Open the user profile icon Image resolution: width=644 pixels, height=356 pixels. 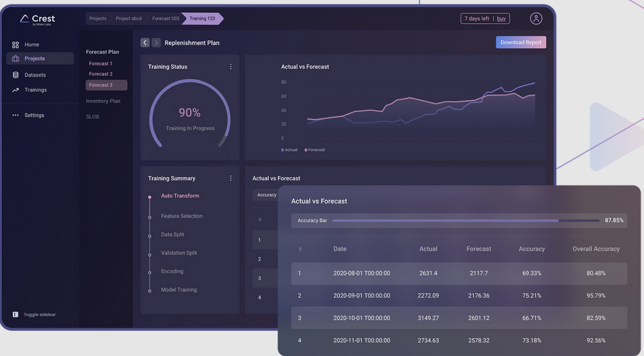pyautogui.click(x=536, y=19)
